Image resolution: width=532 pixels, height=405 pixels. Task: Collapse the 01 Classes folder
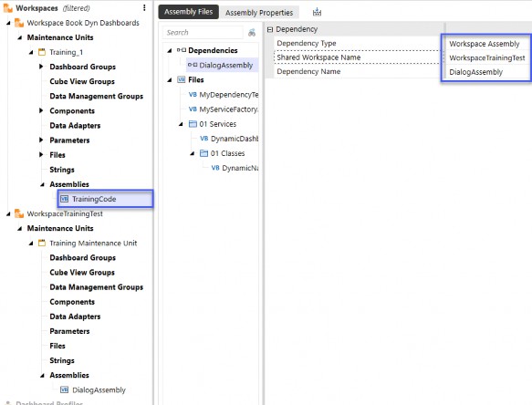coord(193,153)
